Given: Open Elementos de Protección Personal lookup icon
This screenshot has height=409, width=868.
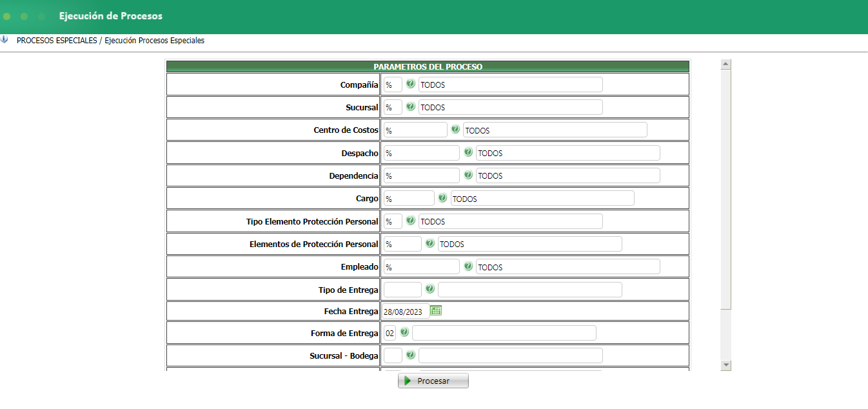Looking at the screenshot, I should pos(430,243).
